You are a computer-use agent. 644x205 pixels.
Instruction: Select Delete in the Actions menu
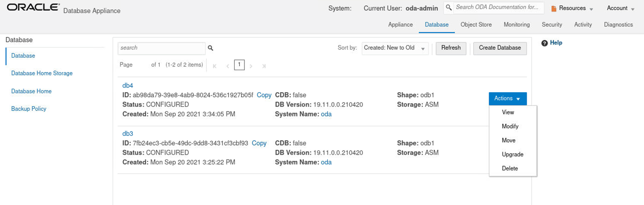tap(510, 169)
